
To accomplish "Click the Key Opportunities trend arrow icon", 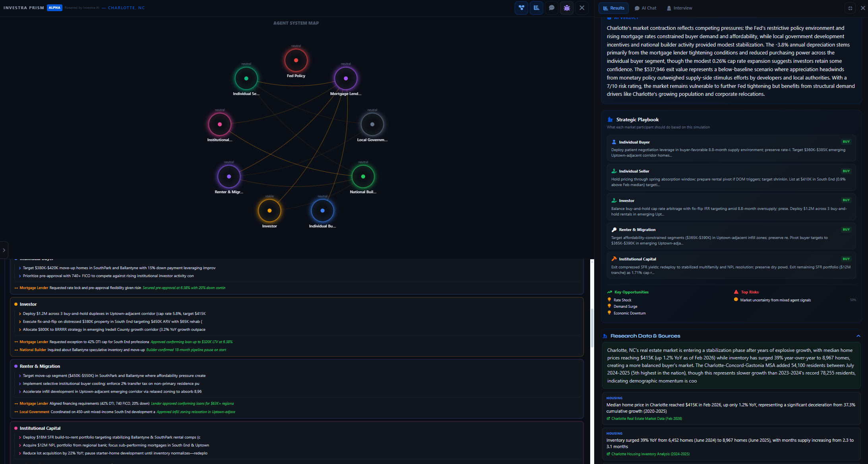I will [609, 292].
